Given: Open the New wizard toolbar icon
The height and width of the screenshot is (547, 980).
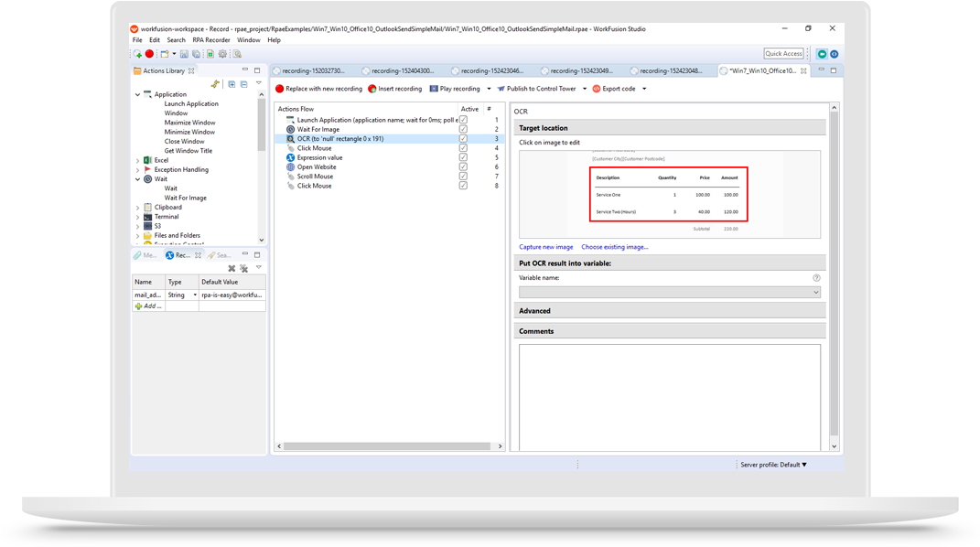Looking at the screenshot, I should [x=165, y=54].
